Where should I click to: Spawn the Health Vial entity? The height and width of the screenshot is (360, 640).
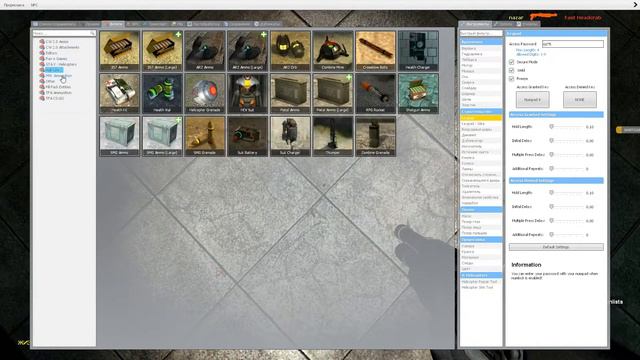pos(162,93)
